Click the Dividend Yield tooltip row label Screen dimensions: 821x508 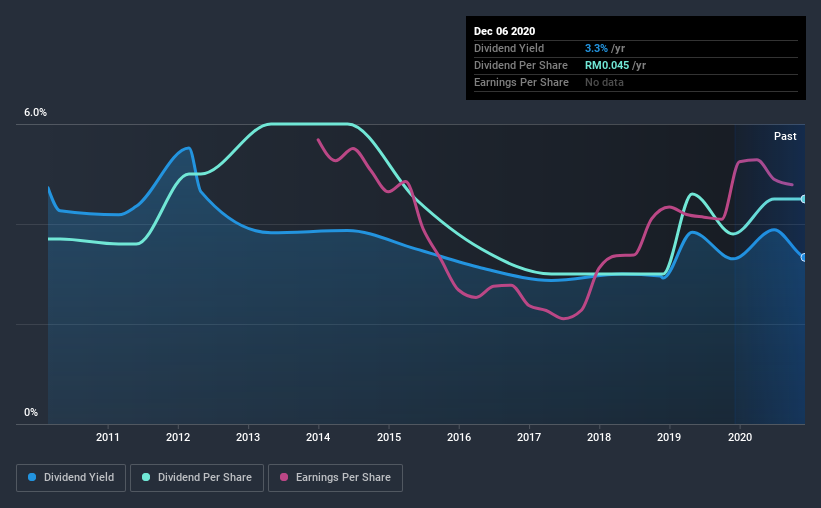pyautogui.click(x=509, y=48)
